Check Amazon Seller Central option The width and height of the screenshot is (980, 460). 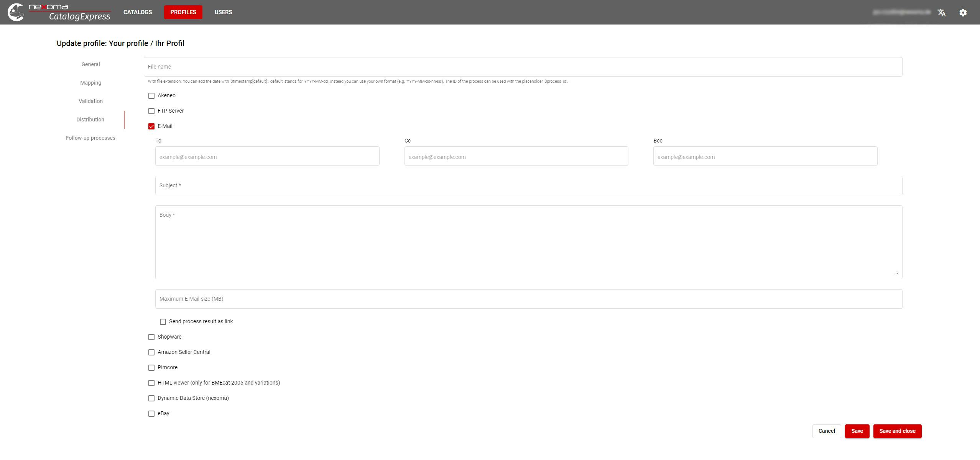[x=151, y=352]
